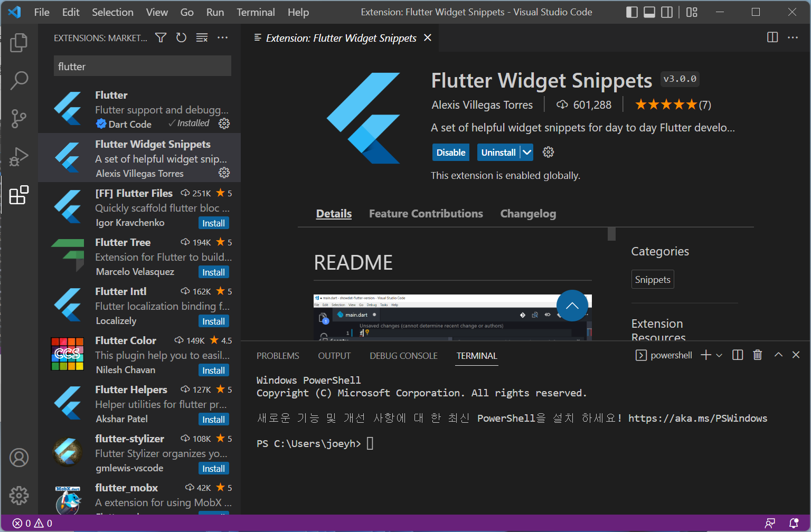The width and height of the screenshot is (811, 532).
Task: Open the Accounts menu icon
Action: (19, 458)
